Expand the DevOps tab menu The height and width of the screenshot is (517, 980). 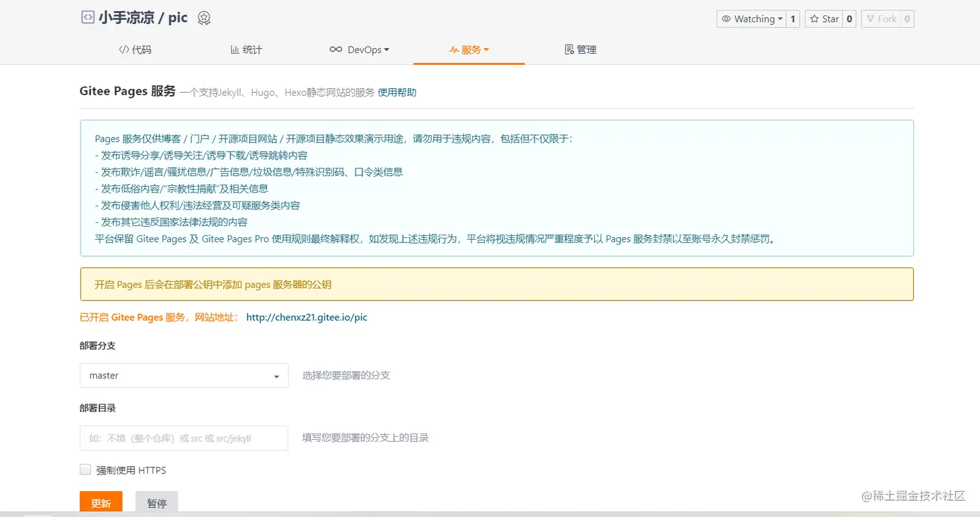358,50
